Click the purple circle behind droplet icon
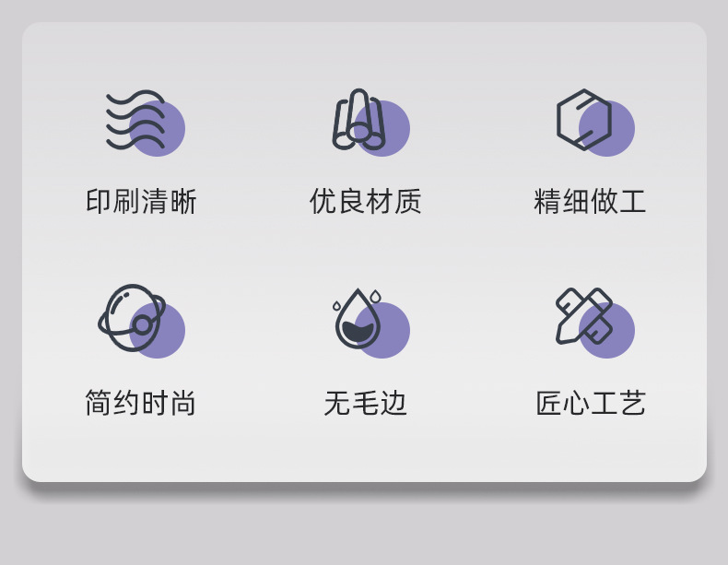The width and height of the screenshot is (728, 565). (382, 330)
